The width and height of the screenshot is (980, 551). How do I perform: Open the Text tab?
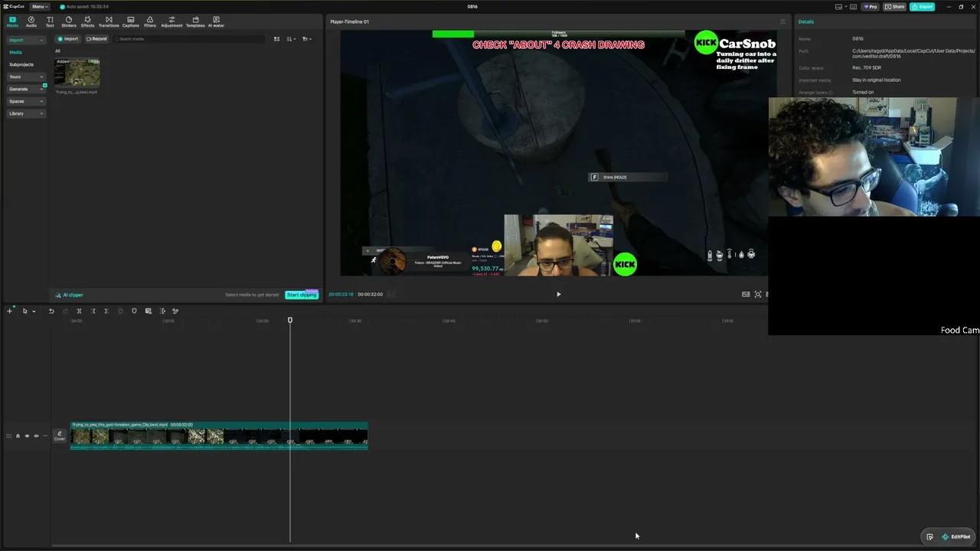click(50, 21)
